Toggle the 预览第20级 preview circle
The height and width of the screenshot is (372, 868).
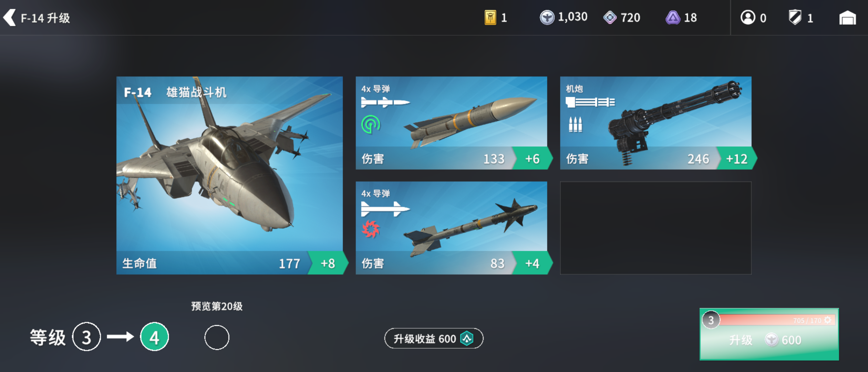pyautogui.click(x=217, y=338)
